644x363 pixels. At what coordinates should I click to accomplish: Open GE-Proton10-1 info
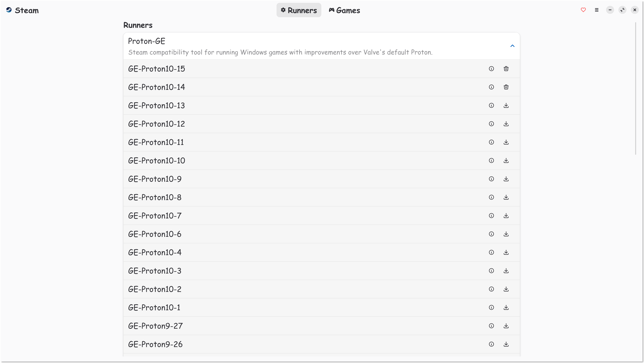(x=491, y=307)
